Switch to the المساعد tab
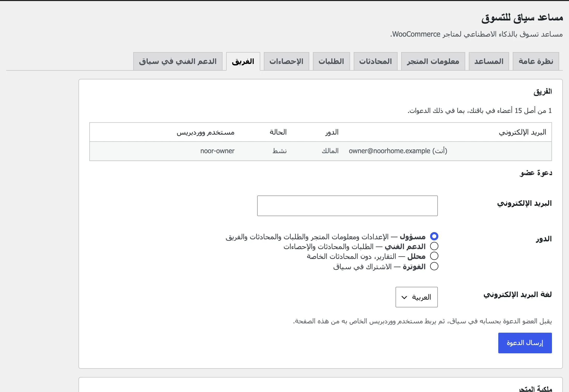569x392 pixels. tap(489, 61)
